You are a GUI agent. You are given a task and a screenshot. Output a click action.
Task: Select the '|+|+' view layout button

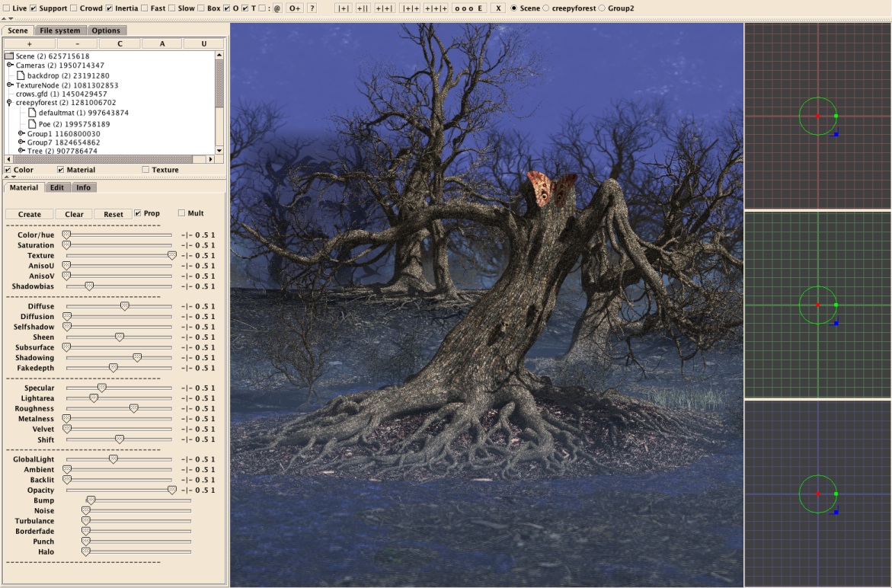(410, 8)
